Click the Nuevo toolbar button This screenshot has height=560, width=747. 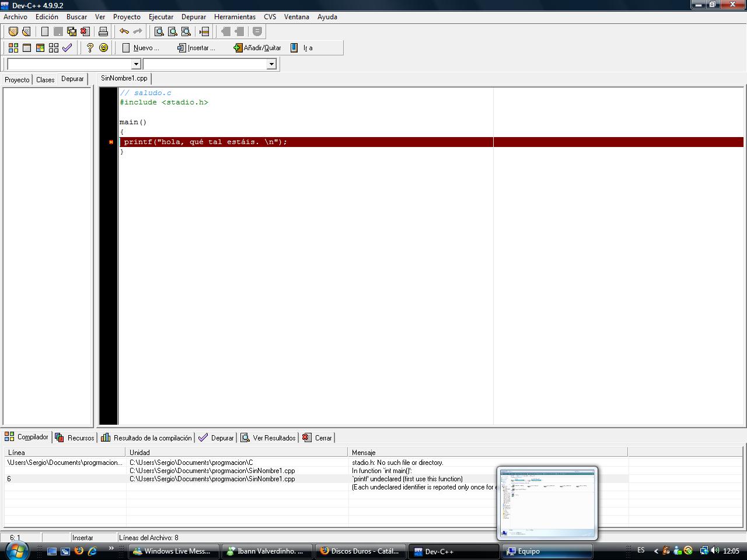click(x=141, y=48)
